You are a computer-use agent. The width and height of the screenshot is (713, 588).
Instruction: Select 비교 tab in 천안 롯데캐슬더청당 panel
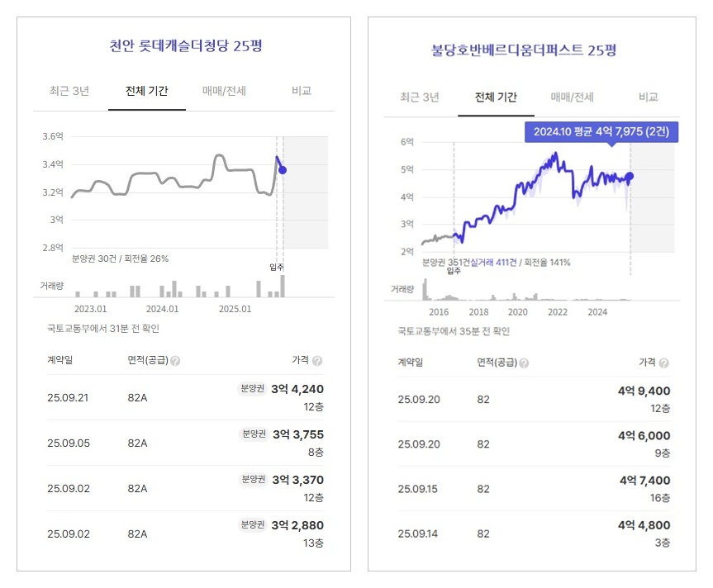pos(302,91)
